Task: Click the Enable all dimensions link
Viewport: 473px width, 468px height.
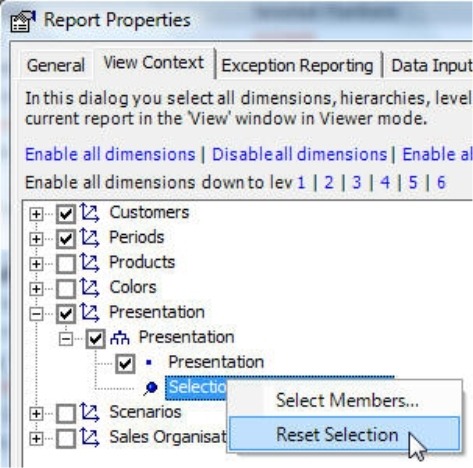Action: point(110,154)
